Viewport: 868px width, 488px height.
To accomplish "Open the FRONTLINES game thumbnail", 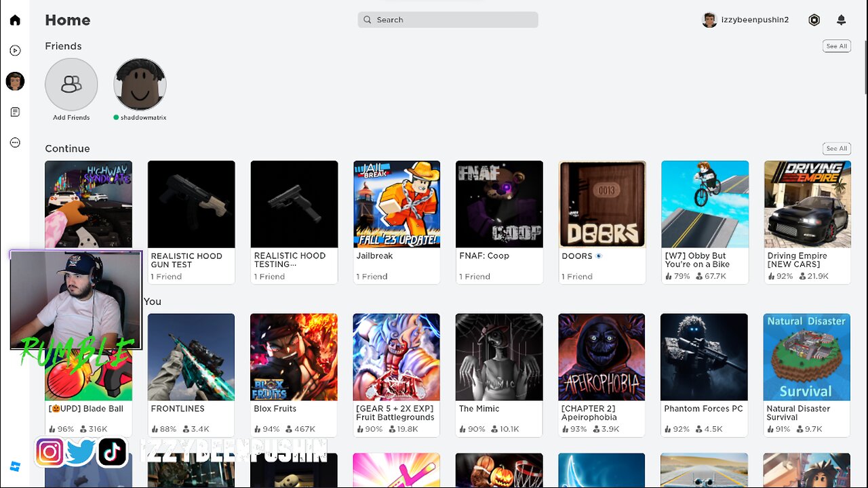I will pyautogui.click(x=191, y=357).
